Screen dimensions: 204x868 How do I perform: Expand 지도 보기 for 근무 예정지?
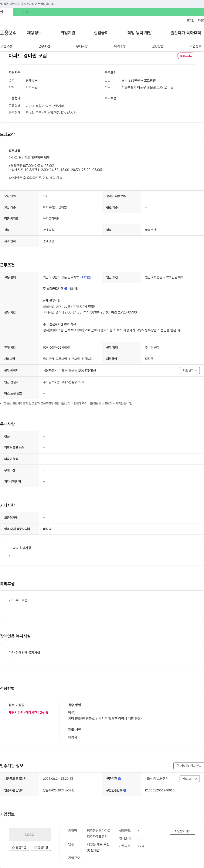(190, 371)
